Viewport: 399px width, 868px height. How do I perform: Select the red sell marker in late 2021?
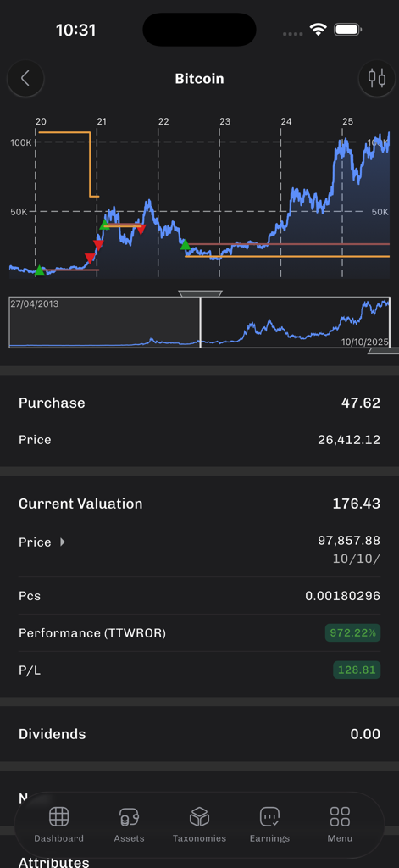[x=141, y=229]
